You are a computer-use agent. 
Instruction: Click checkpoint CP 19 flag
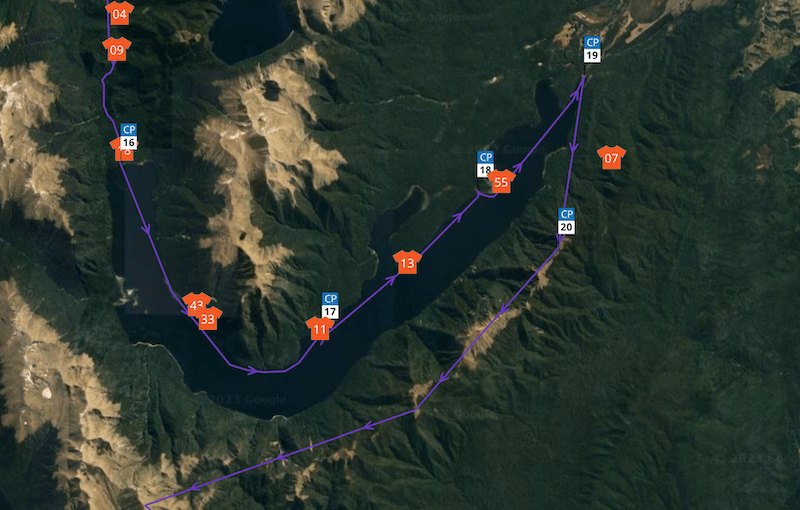pos(592,49)
